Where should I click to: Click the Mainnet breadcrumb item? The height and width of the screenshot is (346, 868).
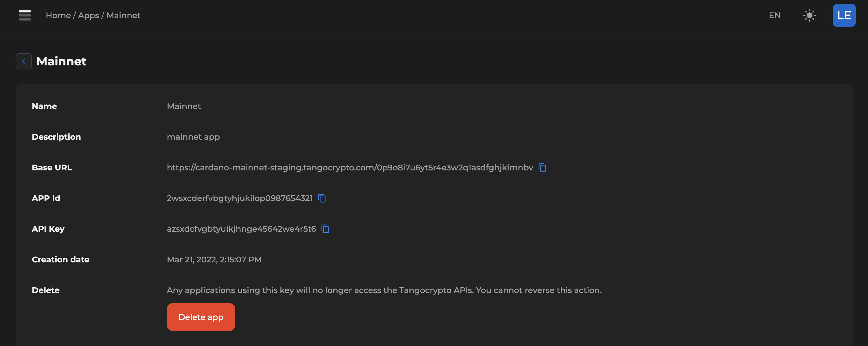pos(123,16)
